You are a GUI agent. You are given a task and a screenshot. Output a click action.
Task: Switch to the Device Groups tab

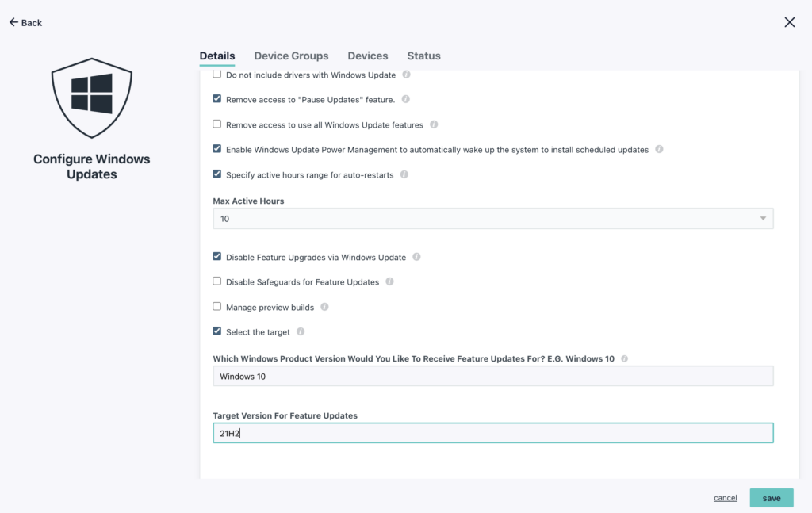291,56
